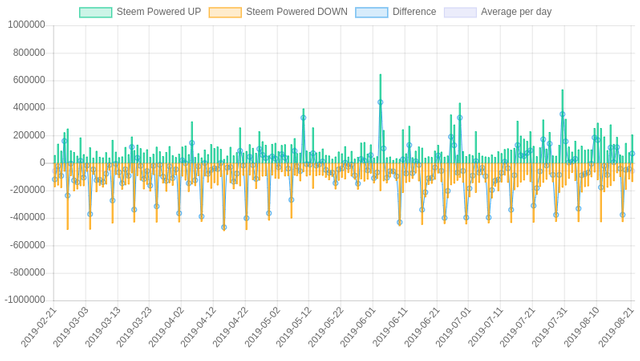This screenshot has width=640, height=361.
Task: Click the lavender Average per day swatch
Action: point(460,12)
